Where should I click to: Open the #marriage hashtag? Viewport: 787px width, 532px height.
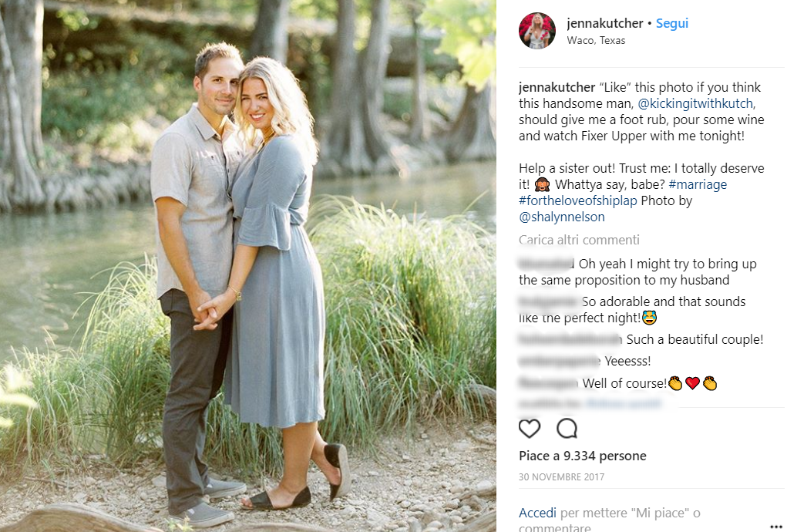(698, 184)
